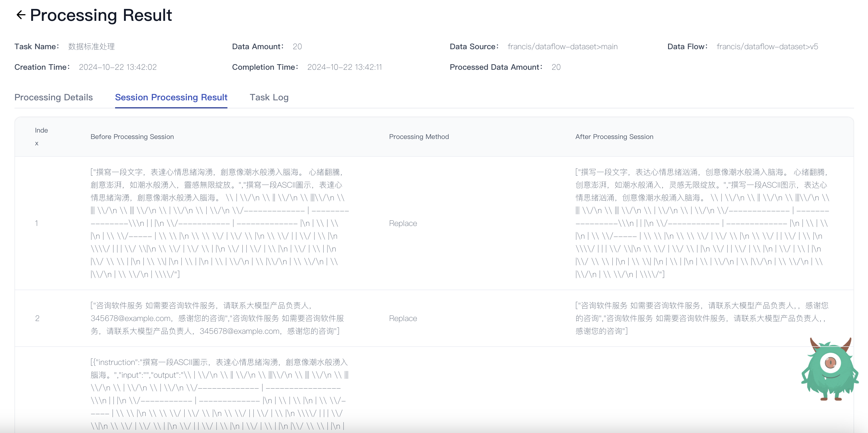Click the Before Processing Session column header
This screenshot has width=868, height=433.
pos(132,137)
